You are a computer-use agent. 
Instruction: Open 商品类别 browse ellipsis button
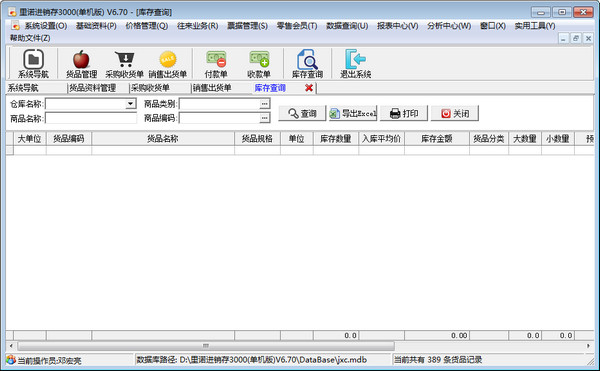pyautogui.click(x=264, y=104)
